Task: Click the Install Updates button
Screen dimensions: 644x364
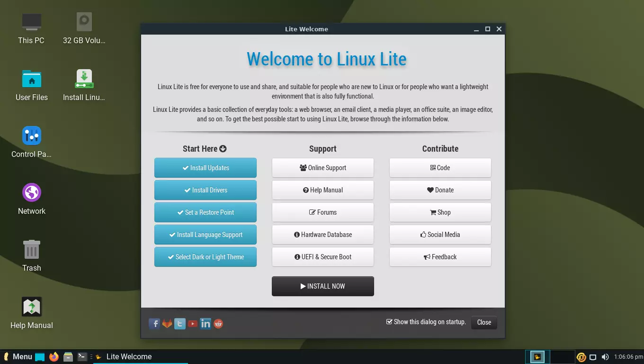Action: click(206, 168)
